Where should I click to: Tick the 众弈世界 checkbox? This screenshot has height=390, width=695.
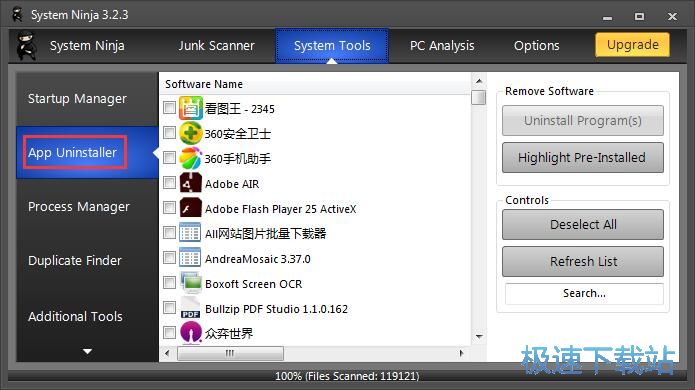tap(169, 332)
